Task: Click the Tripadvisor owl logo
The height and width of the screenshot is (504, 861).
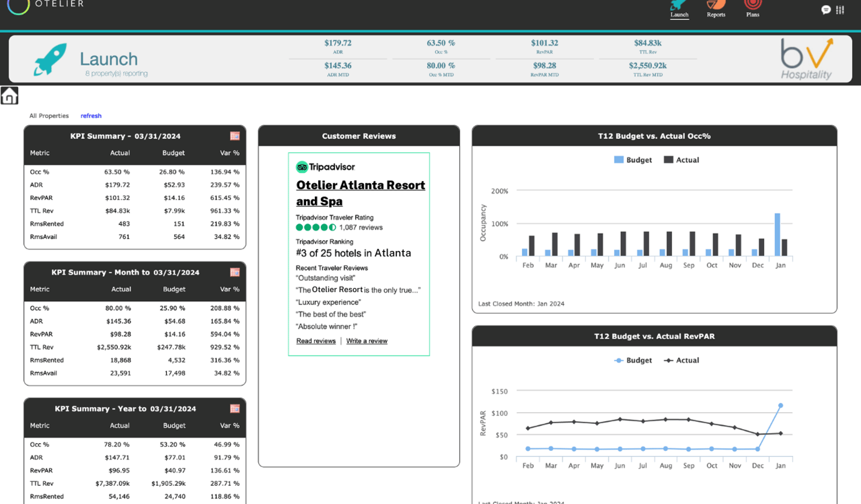Action: pyautogui.click(x=302, y=167)
